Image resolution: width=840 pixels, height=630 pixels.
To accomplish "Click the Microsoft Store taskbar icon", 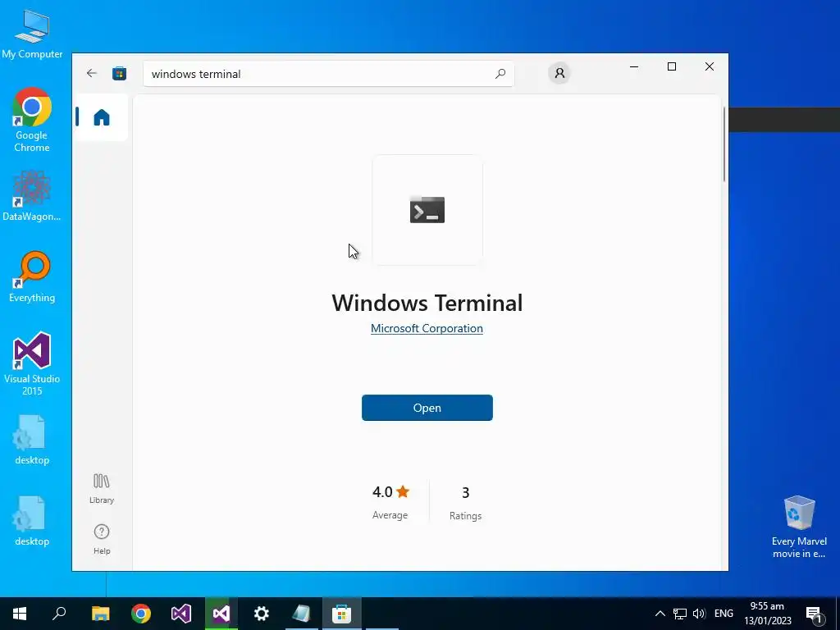I will tap(341, 614).
